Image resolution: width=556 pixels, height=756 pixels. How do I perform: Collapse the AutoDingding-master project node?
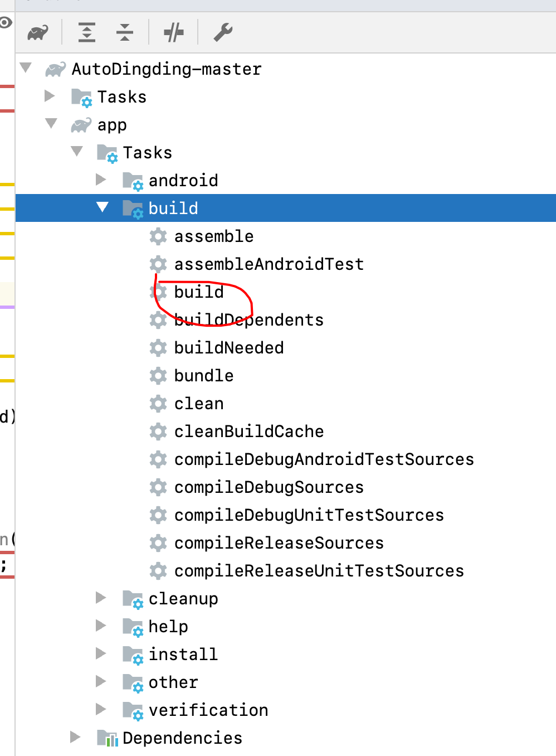26,67
